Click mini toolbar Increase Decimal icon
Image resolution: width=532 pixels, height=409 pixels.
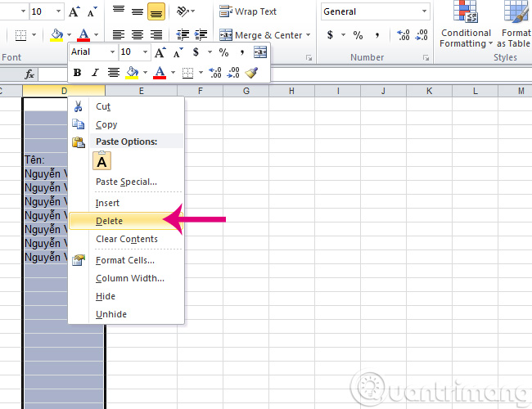click(215, 72)
